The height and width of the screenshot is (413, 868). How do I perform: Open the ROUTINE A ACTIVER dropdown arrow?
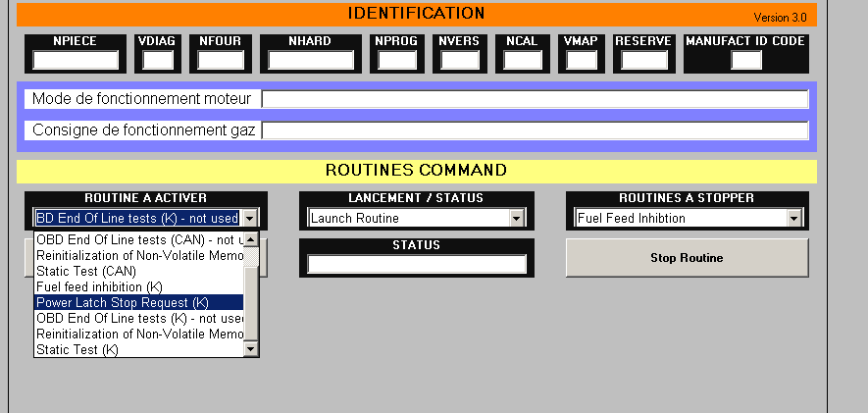pos(250,218)
